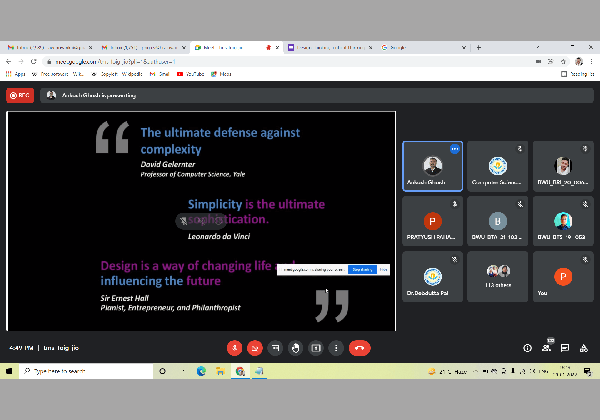Click the present screen icon

click(x=316, y=348)
